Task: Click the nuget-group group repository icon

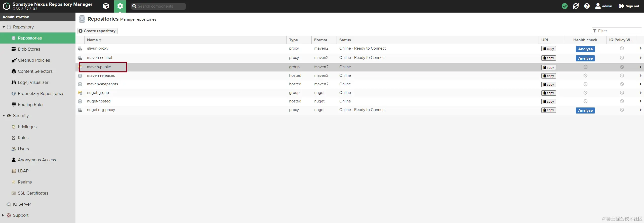Action: (80, 93)
